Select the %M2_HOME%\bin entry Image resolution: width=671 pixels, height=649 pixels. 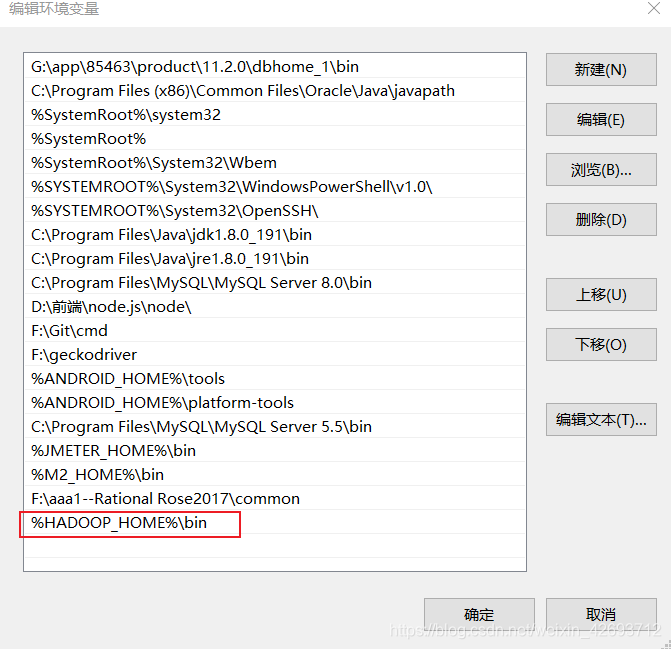[275, 474]
